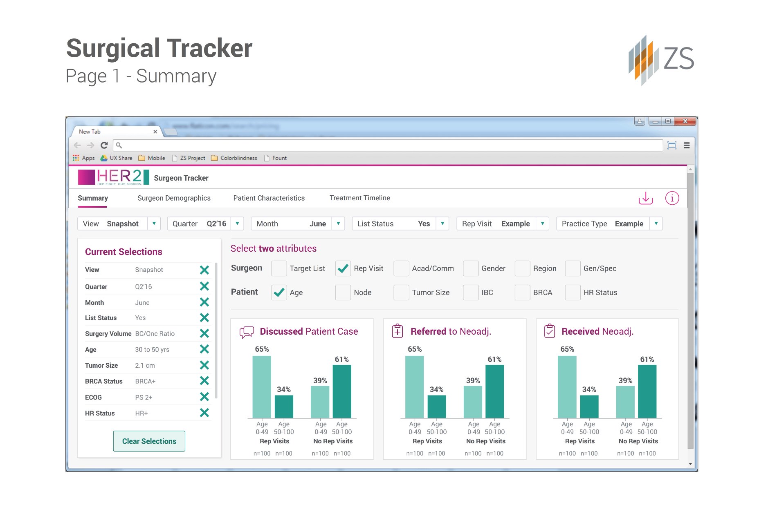Check the patient HR Status checkbox
Screen dimensions: 777x532
pyautogui.click(x=573, y=293)
